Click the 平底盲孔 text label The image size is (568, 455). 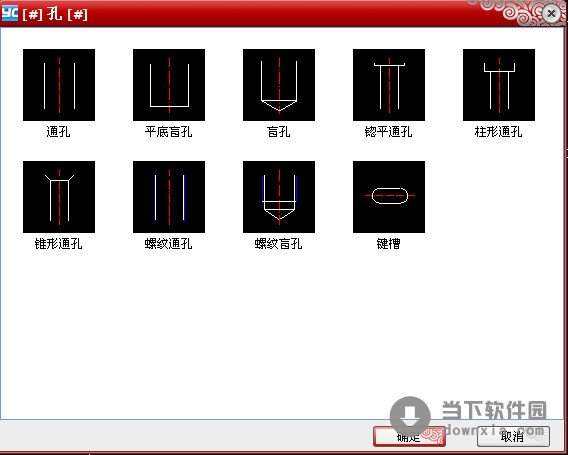point(168,132)
